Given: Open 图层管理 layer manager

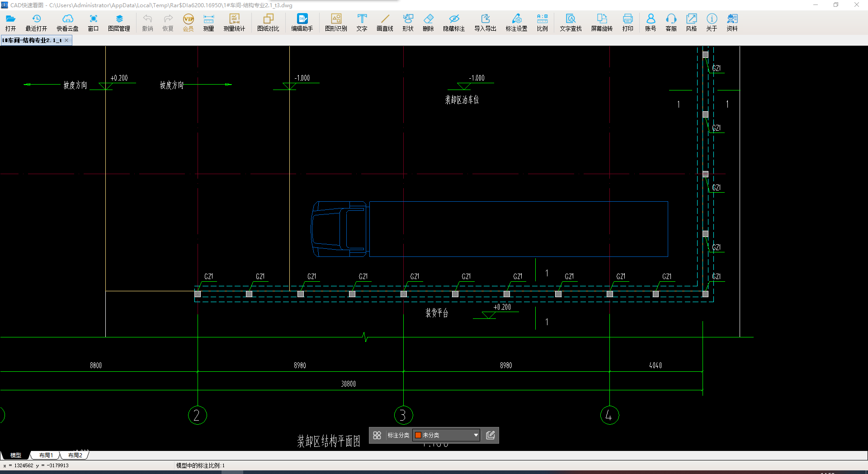Looking at the screenshot, I should (x=119, y=23).
